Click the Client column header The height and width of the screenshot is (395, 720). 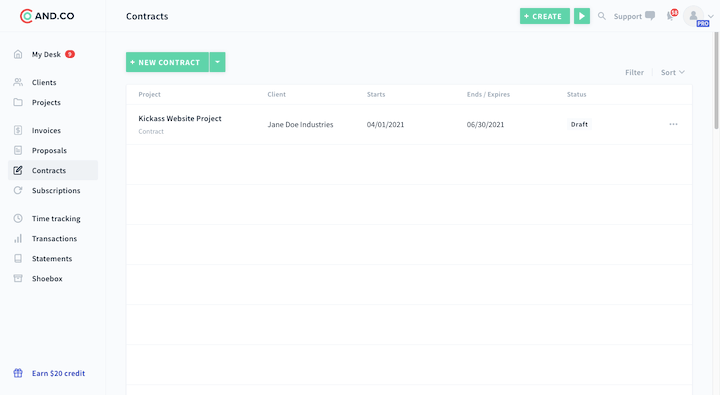[276, 94]
